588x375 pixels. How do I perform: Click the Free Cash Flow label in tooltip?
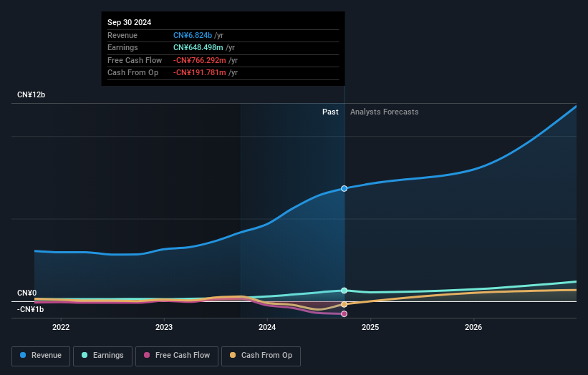coord(135,60)
